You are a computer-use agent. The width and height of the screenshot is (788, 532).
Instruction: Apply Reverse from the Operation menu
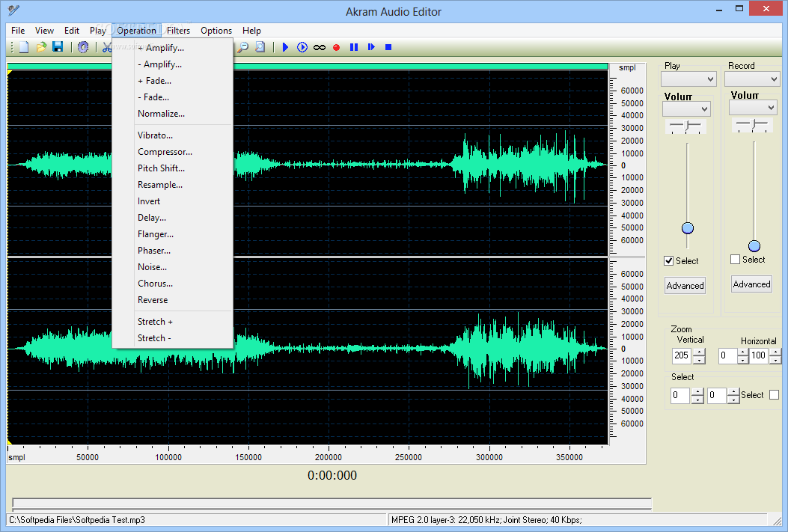pyautogui.click(x=172, y=300)
